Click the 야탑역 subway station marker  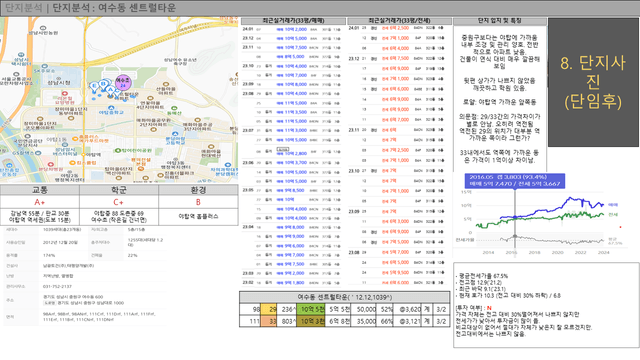coord(84,155)
